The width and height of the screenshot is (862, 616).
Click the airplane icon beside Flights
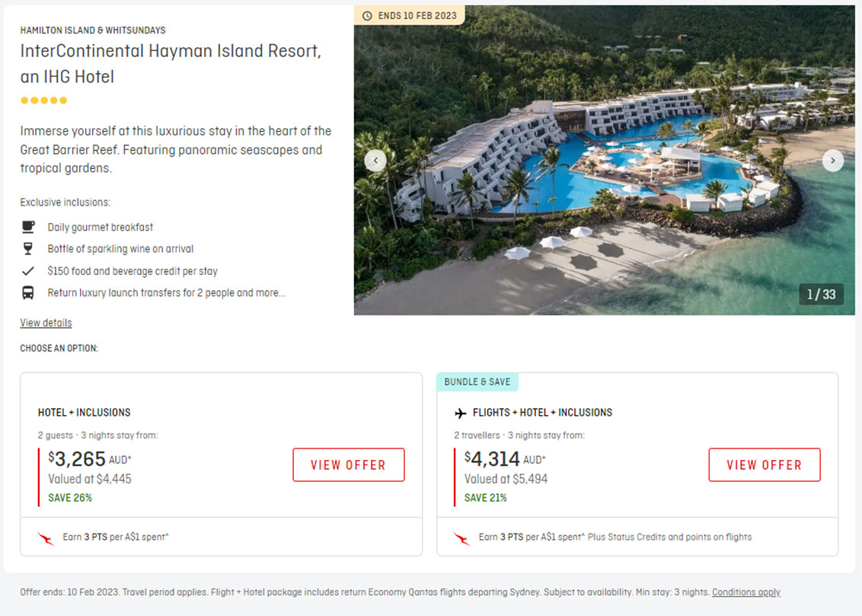tap(460, 413)
